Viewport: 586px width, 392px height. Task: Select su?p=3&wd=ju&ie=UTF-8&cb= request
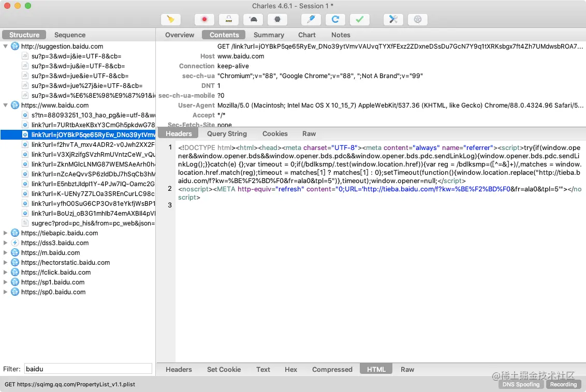click(78, 66)
